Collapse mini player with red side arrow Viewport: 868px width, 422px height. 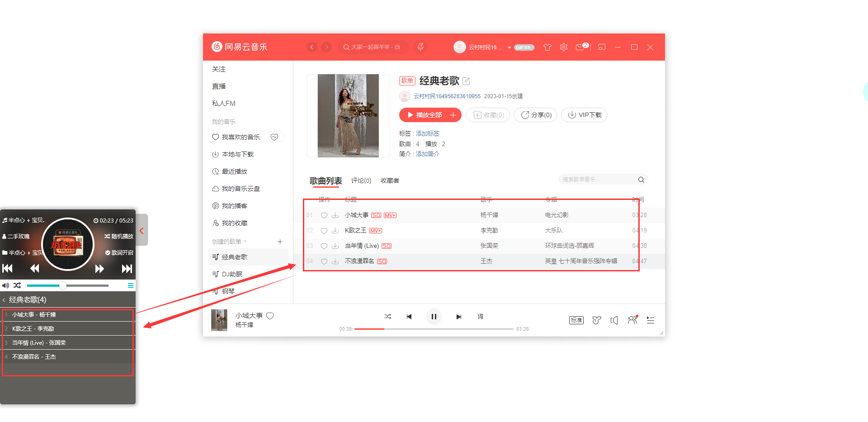(142, 231)
